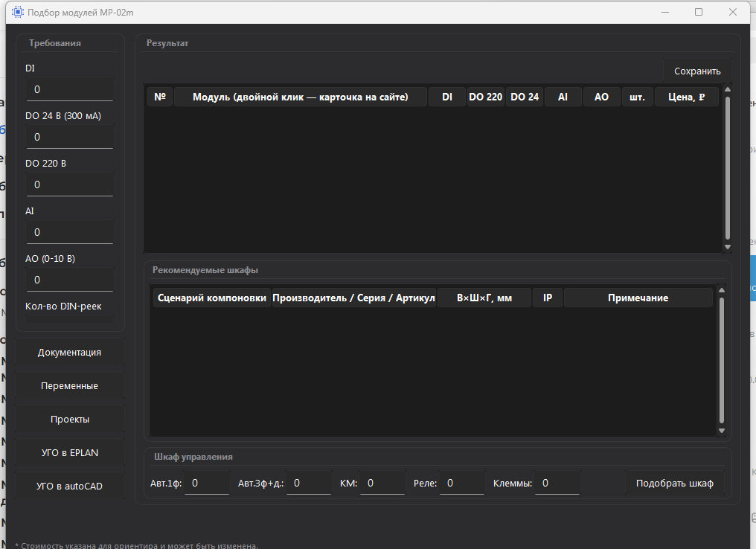
Task: Click the Подобрать шкаф button
Action: (674, 483)
